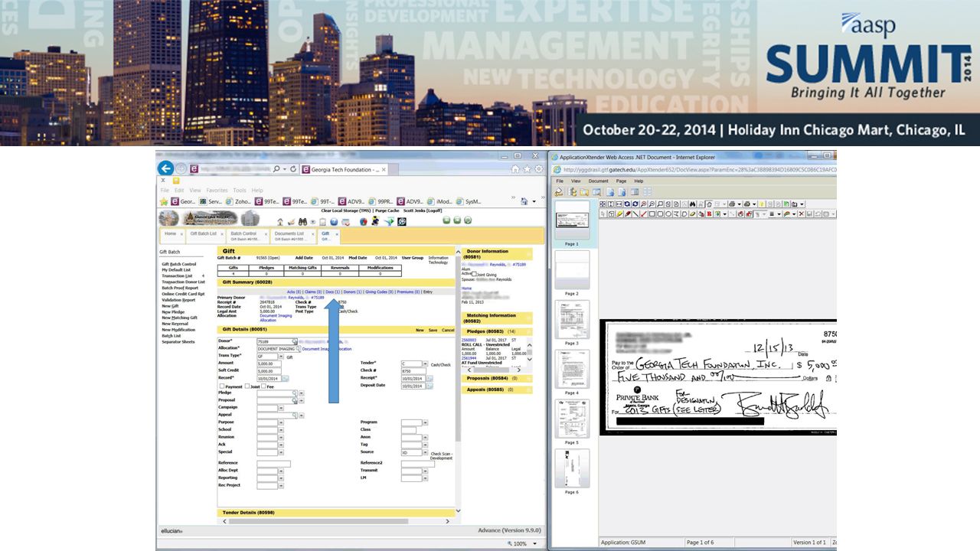Click the red X delete annotation icon
Viewport: 980px width, 551px height.
[801, 214]
